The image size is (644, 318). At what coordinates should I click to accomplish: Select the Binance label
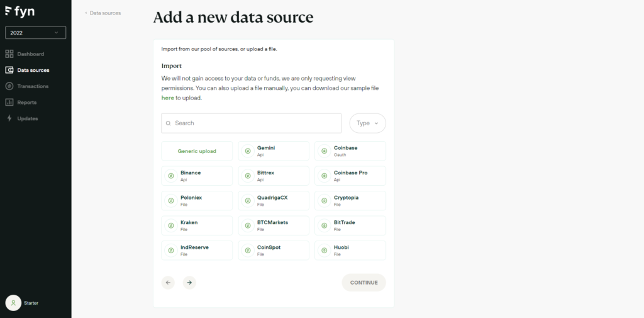191,173
